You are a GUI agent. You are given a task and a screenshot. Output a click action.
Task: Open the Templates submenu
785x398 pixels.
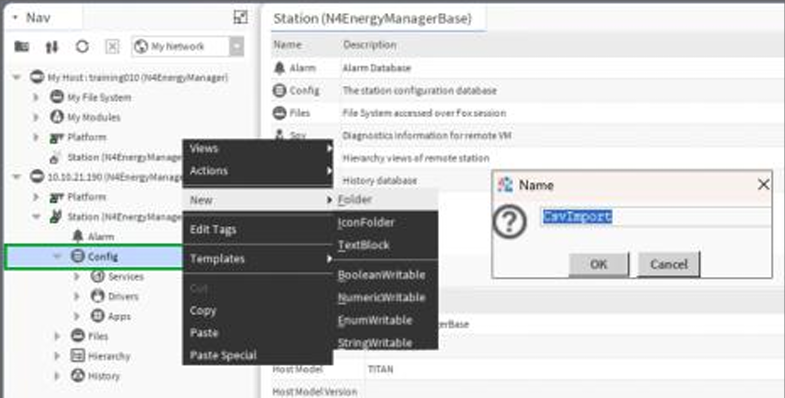258,259
